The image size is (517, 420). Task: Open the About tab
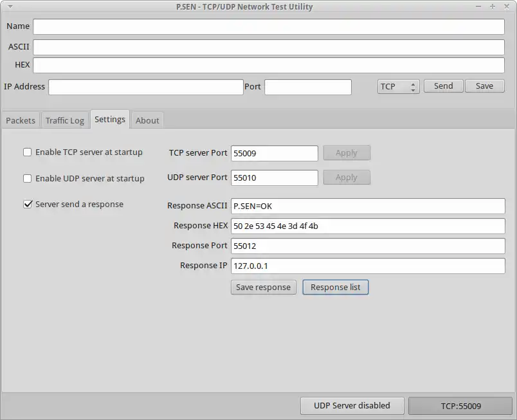[147, 120]
